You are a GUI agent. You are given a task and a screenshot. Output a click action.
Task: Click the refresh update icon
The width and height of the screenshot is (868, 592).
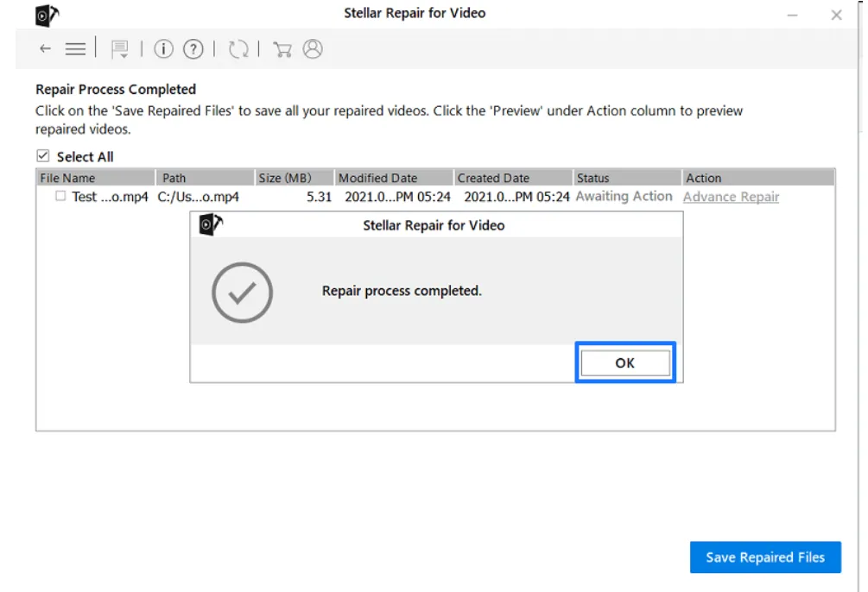click(238, 49)
